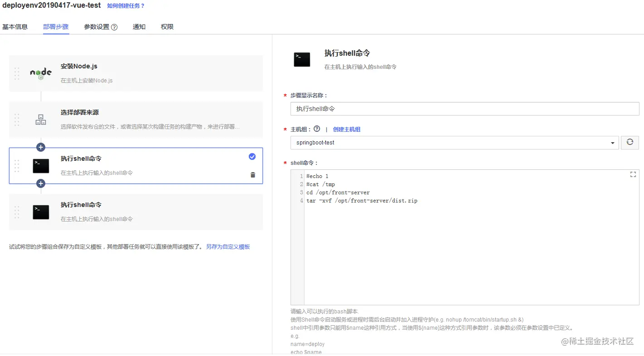Select the terminal icon of the last shell step

pos(40,212)
